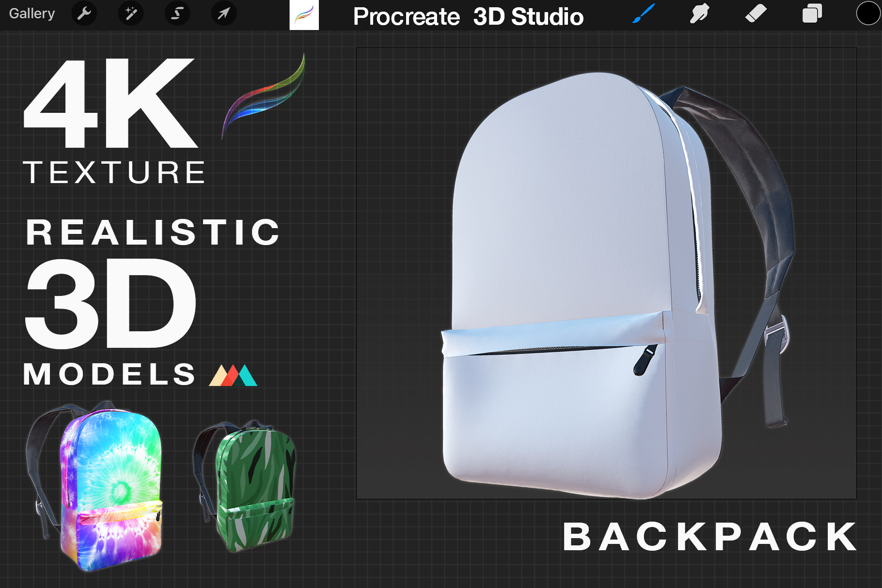882x588 pixels.
Task: Open the black color swatch
Action: (867, 14)
